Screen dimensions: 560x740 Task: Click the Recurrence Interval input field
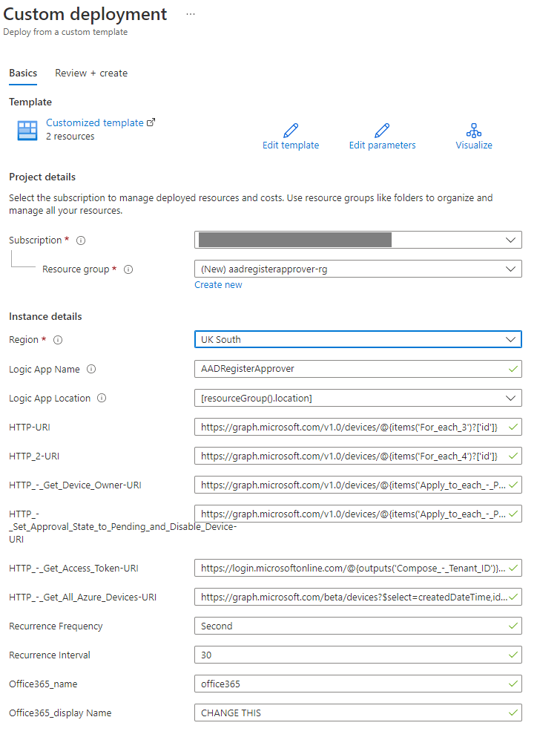click(x=350, y=655)
